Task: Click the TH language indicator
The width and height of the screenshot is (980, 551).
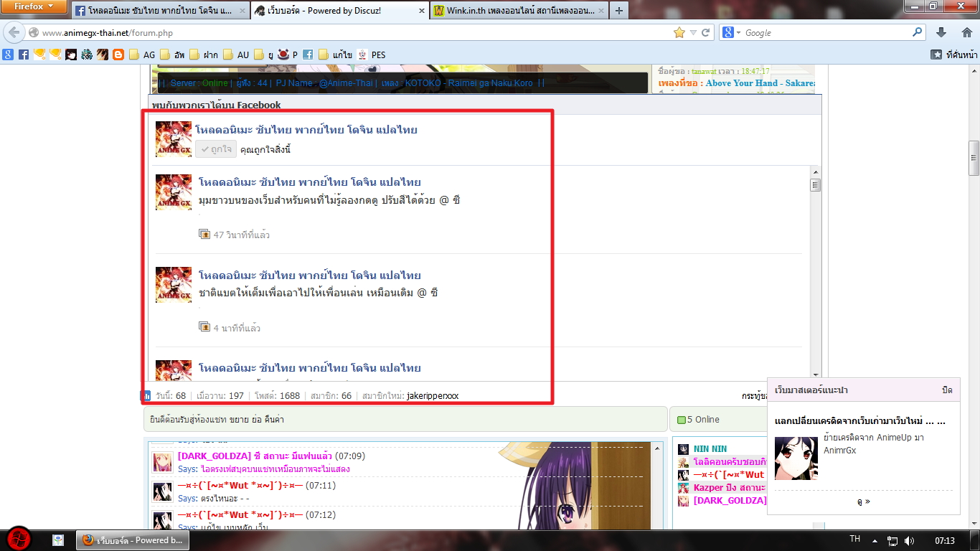Action: point(854,539)
